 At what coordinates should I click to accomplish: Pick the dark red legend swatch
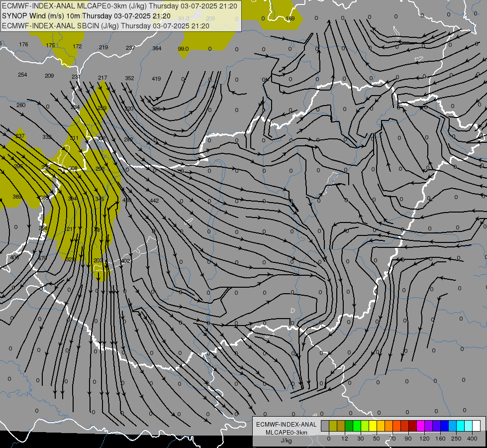point(412,426)
